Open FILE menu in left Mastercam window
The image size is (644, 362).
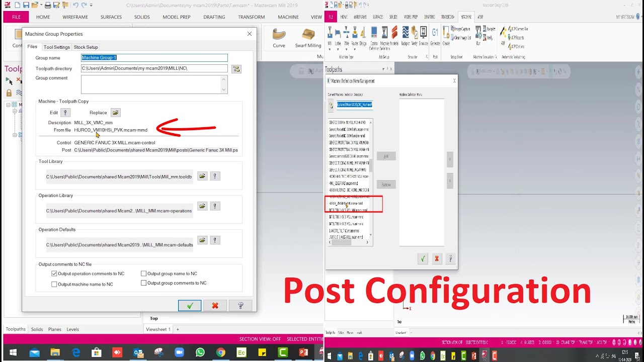coord(17,17)
